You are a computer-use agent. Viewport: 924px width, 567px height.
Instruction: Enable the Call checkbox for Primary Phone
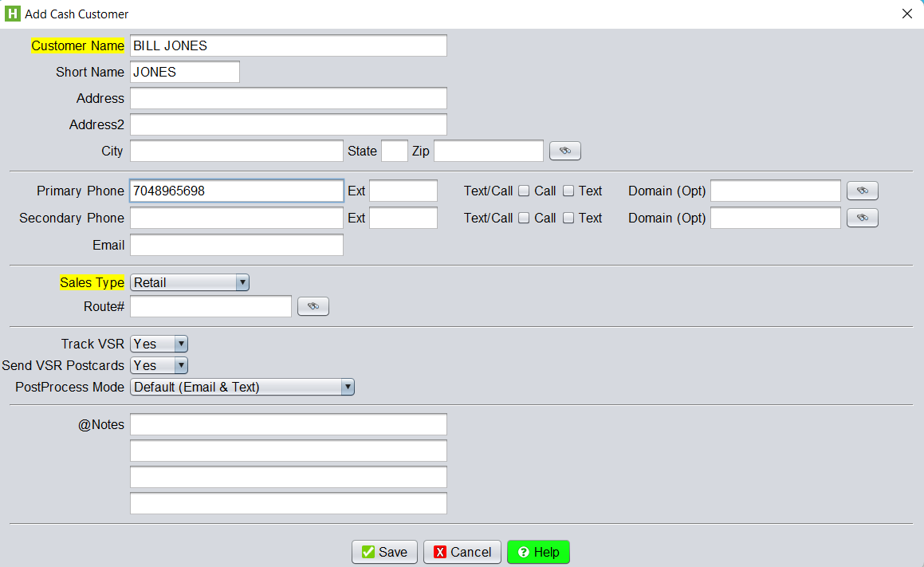tap(524, 191)
